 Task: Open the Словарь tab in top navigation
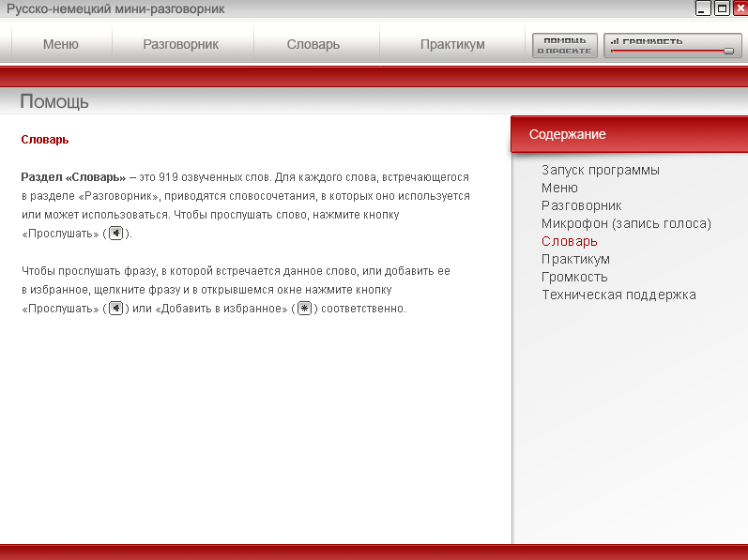313,44
